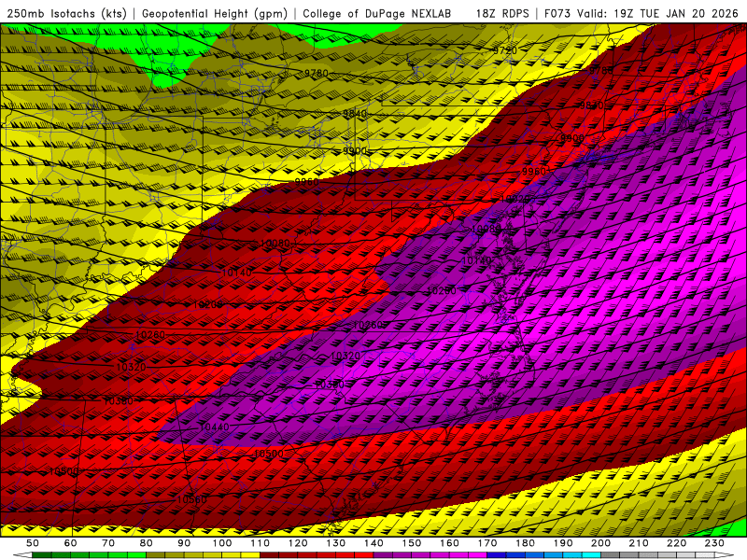Click the 10560 height contour label
This screenshot has width=747, height=560.
click(192, 499)
